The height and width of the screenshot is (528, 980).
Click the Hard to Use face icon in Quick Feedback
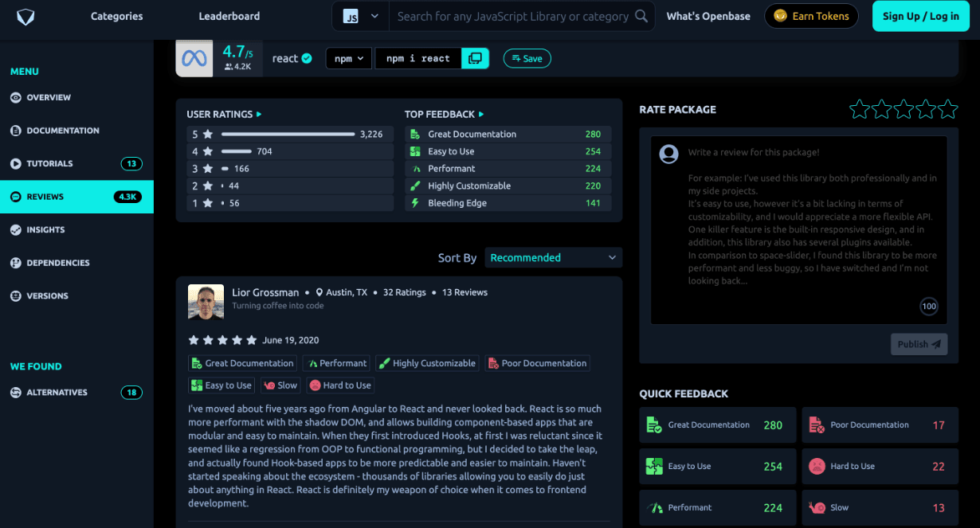tap(817, 467)
